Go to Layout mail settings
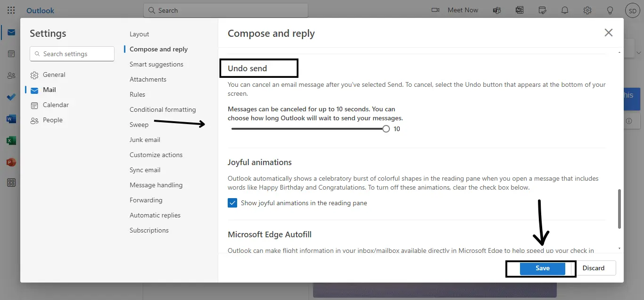 140,34
